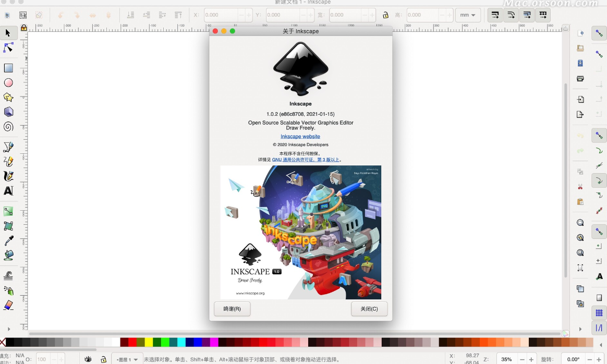
Task: Toggle snapping to grids
Action: pyautogui.click(x=599, y=313)
